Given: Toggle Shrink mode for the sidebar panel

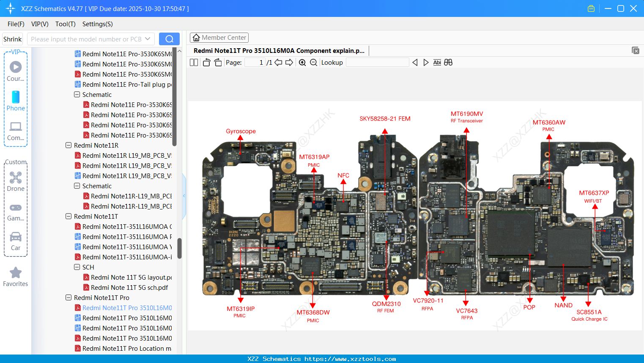Looking at the screenshot, I should [x=12, y=38].
